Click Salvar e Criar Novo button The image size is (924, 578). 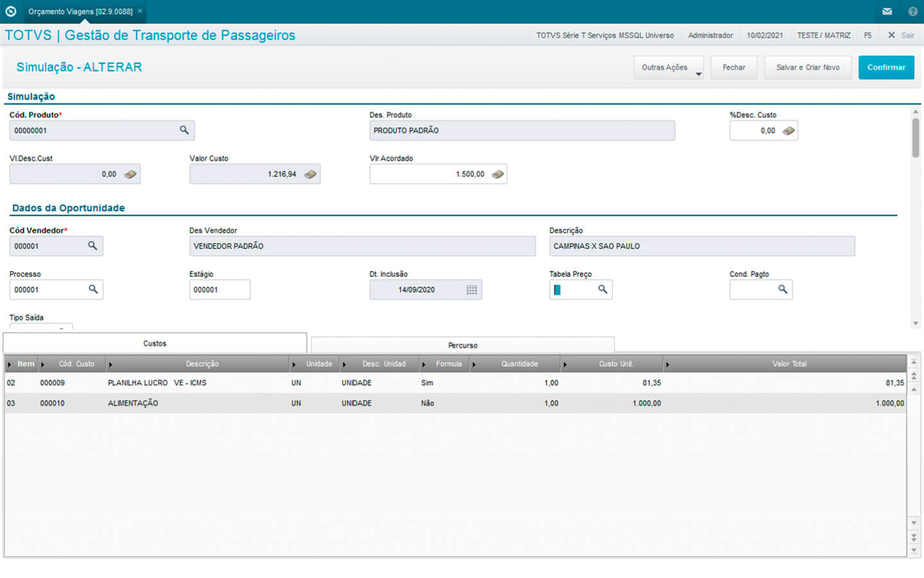pos(807,67)
